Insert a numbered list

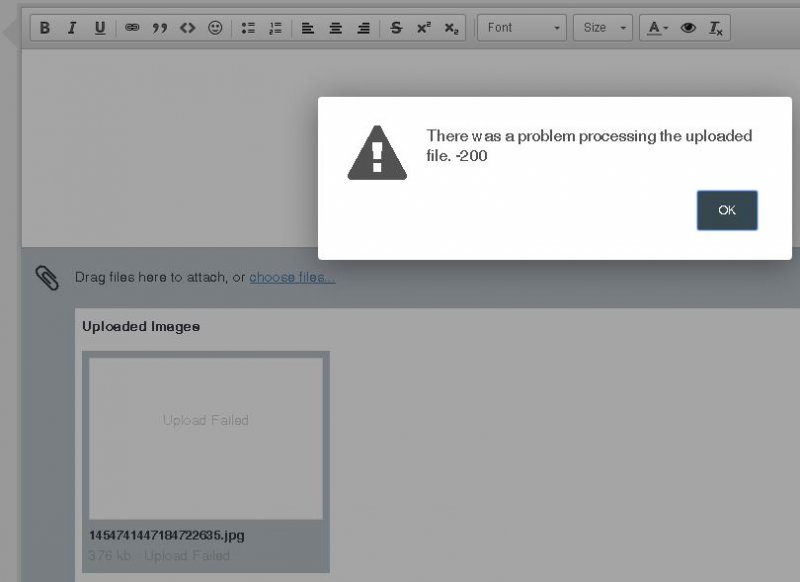click(275, 28)
